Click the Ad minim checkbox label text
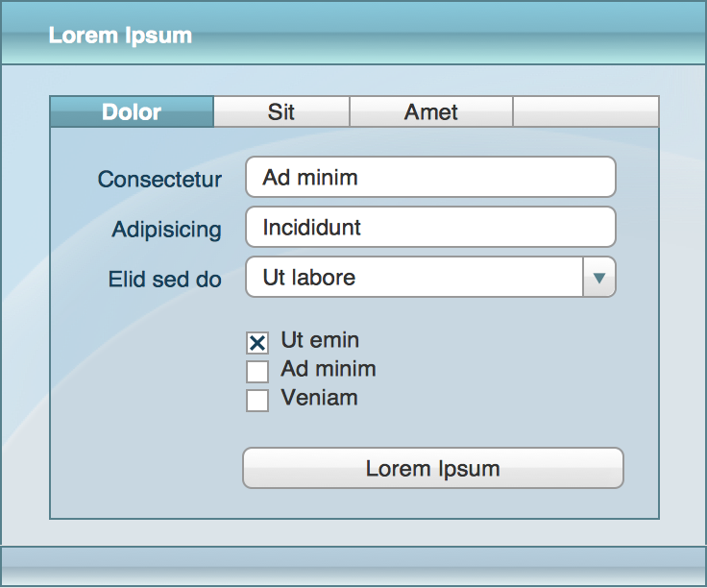Image resolution: width=707 pixels, height=588 pixels. click(329, 369)
